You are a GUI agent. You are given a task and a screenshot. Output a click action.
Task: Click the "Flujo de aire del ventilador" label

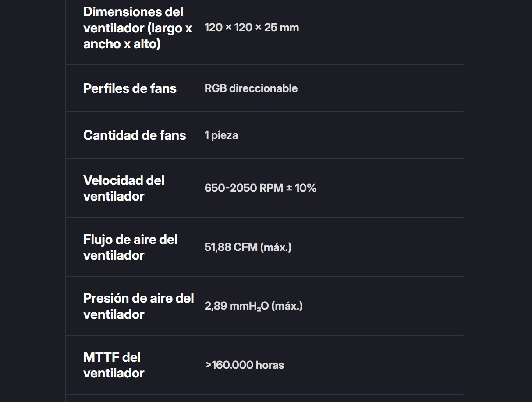coord(131,247)
